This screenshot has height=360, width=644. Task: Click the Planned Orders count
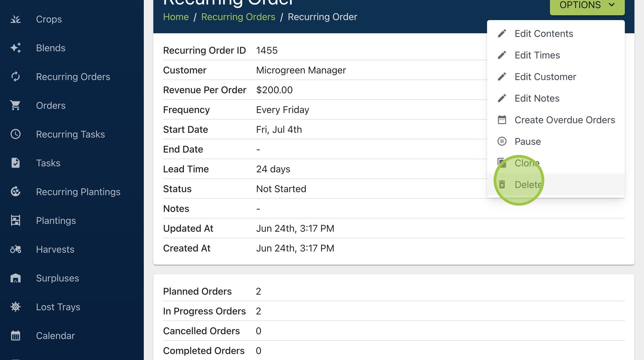point(258,291)
